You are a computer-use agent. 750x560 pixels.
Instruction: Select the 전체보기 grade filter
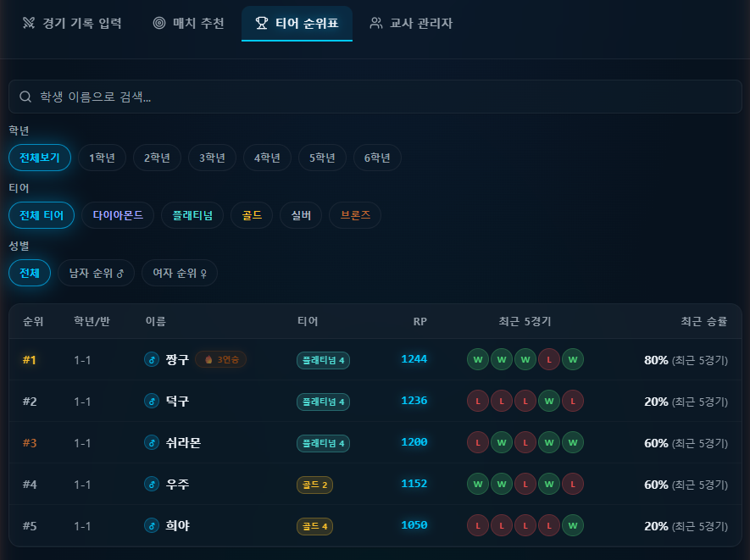point(40,158)
